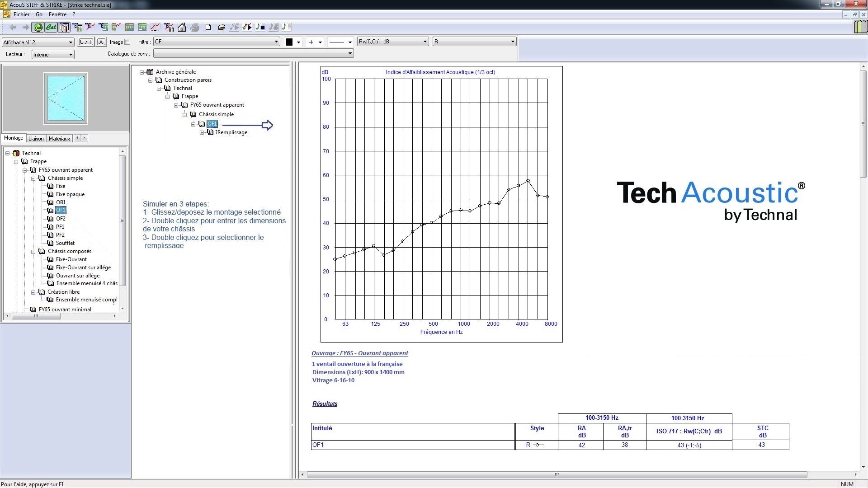Image resolution: width=868 pixels, height=488 pixels.
Task: Open the ? help menu
Action: click(74, 14)
